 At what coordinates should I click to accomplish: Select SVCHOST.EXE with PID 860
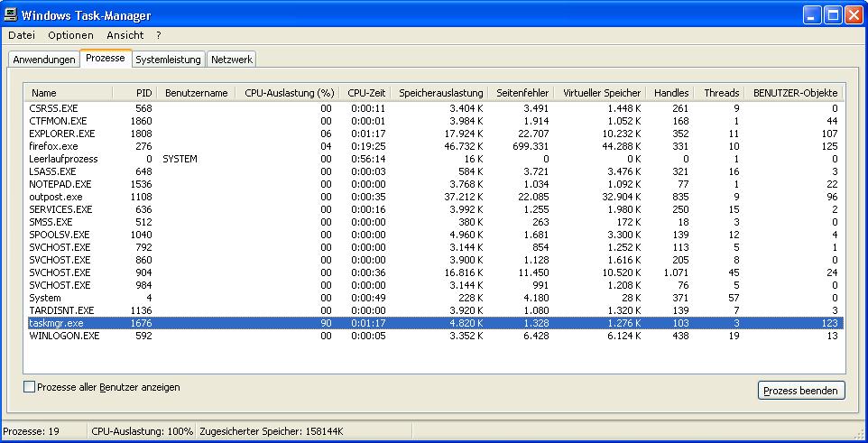(435, 260)
